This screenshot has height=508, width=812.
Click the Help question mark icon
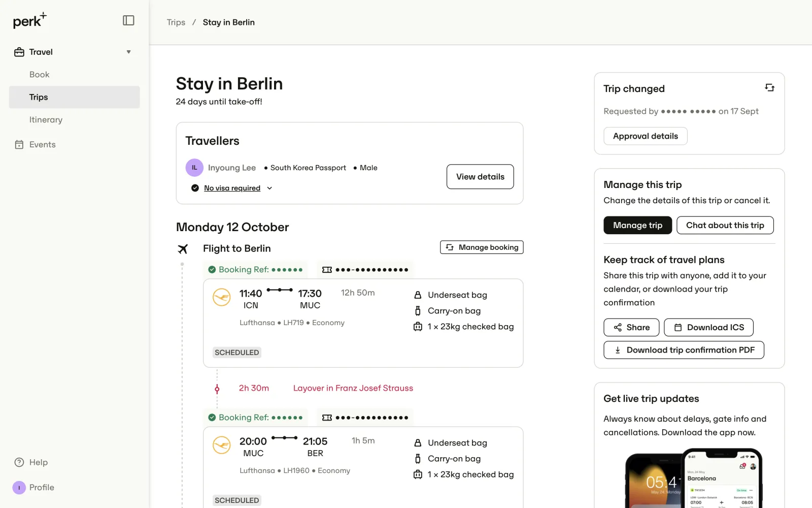coord(19,462)
